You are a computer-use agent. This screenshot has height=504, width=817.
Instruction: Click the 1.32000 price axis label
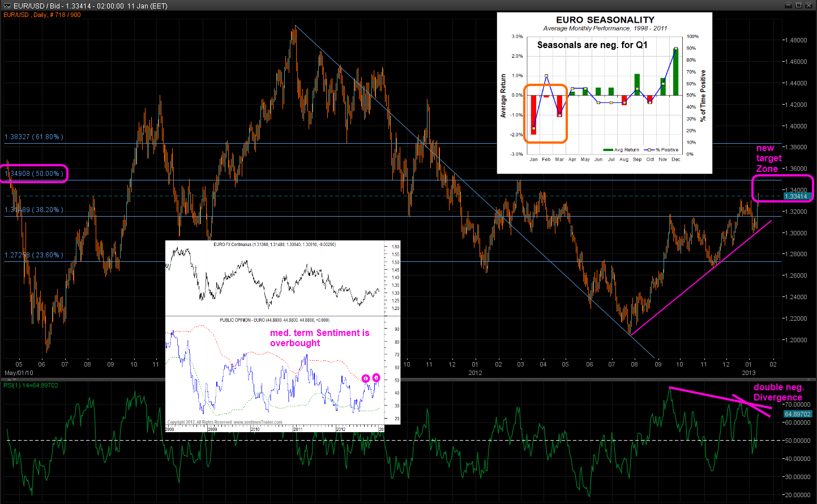click(x=795, y=212)
